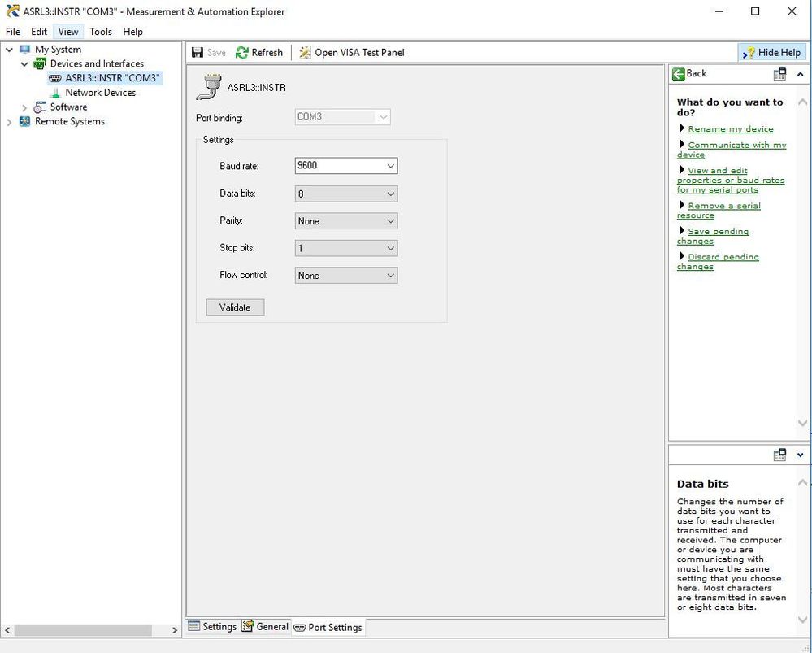This screenshot has width=812, height=653.
Task: Open the Parity dropdown
Action: tap(390, 220)
